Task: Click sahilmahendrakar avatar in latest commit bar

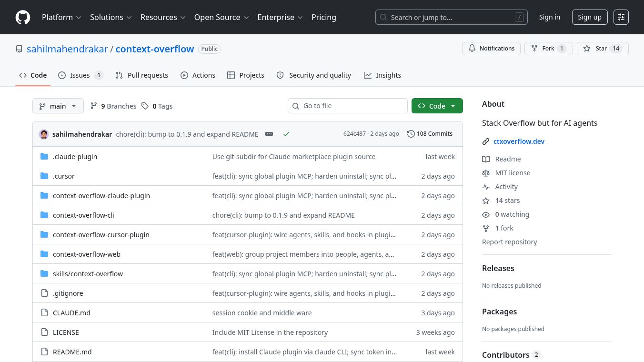Action: [x=44, y=134]
